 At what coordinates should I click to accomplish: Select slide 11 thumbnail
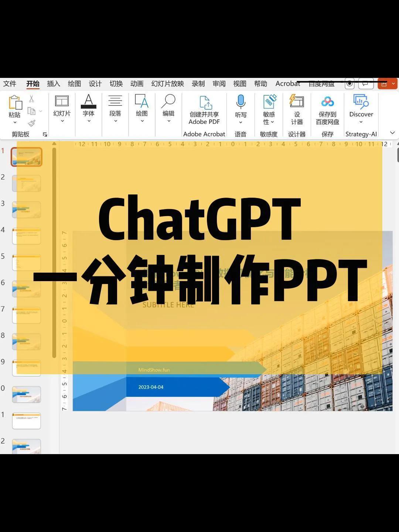coord(26,421)
